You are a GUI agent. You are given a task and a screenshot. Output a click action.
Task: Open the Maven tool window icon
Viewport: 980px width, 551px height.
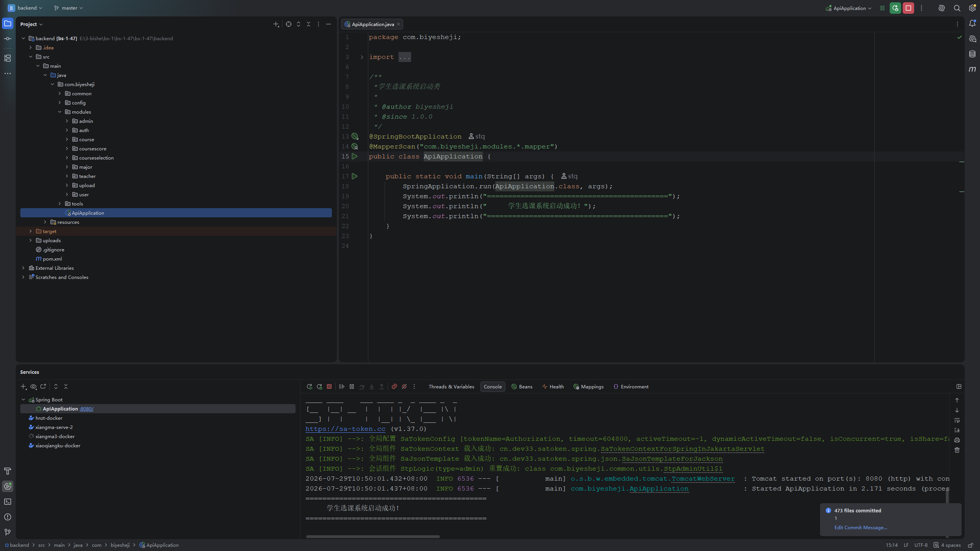tap(972, 69)
